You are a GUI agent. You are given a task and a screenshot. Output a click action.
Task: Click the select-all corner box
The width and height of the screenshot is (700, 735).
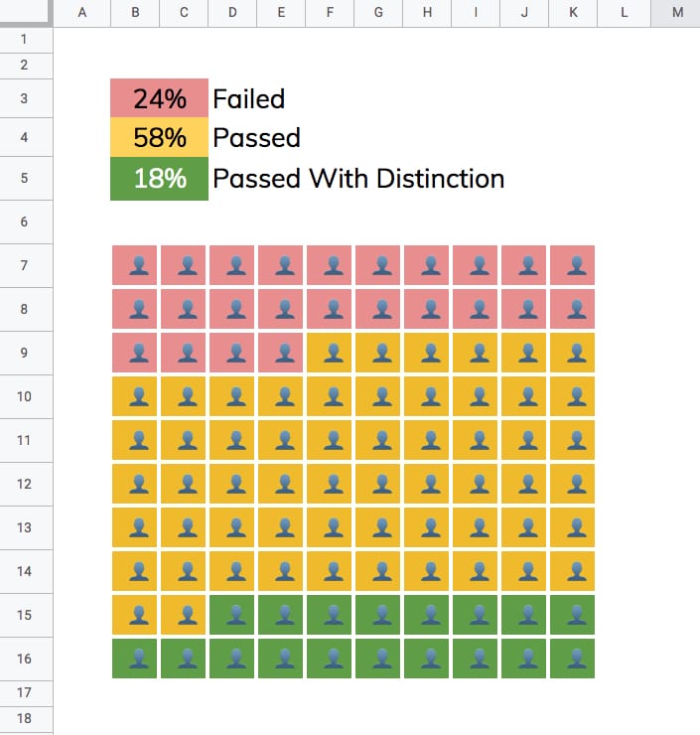25,12
